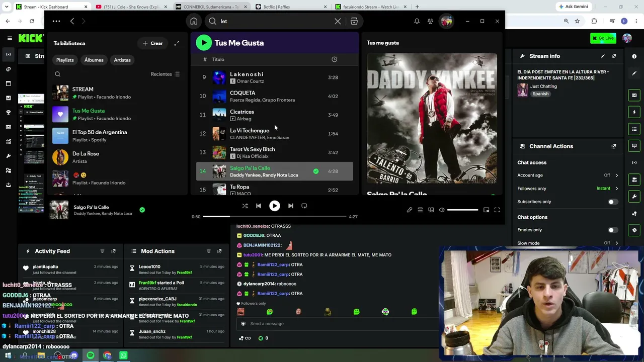Click the Send a message chat field

[337, 324]
